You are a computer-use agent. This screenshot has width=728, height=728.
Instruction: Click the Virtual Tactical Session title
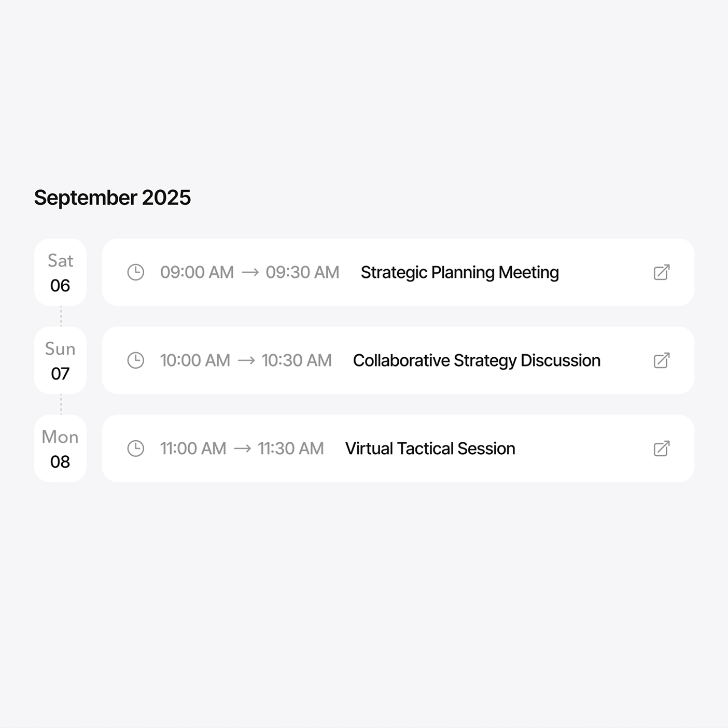(x=430, y=449)
